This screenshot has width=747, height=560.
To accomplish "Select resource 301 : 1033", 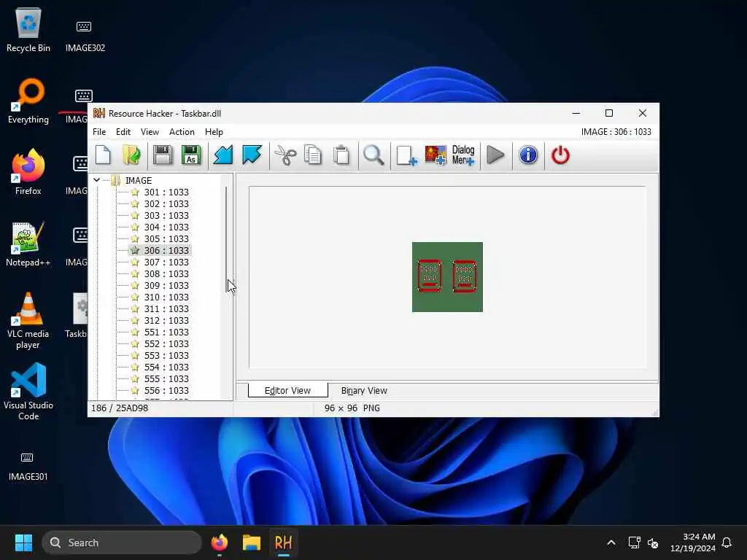I will pos(166,192).
